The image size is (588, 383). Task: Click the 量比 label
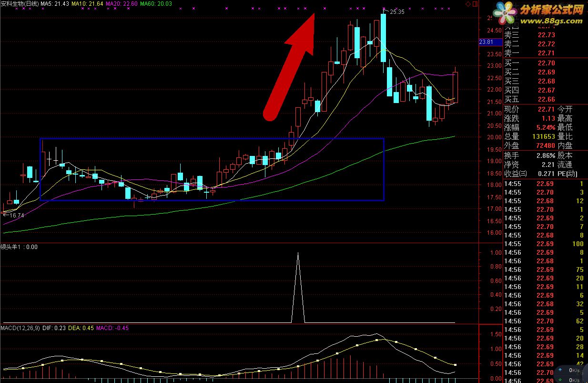pos(565,136)
